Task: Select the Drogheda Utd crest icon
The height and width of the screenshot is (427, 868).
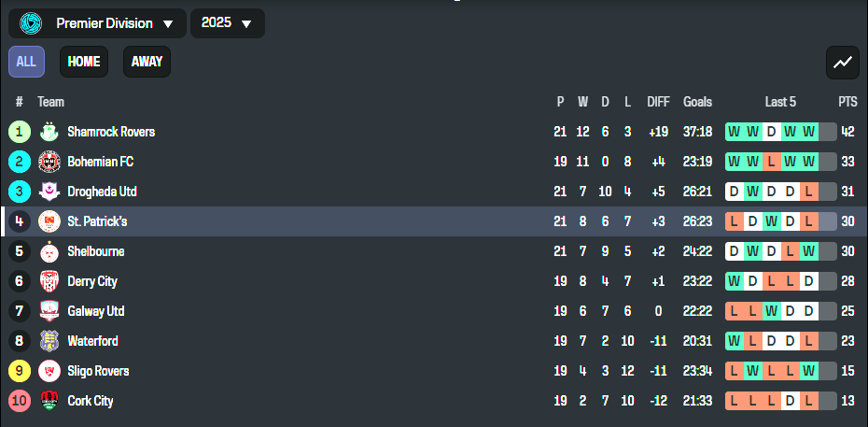Action: (x=49, y=192)
